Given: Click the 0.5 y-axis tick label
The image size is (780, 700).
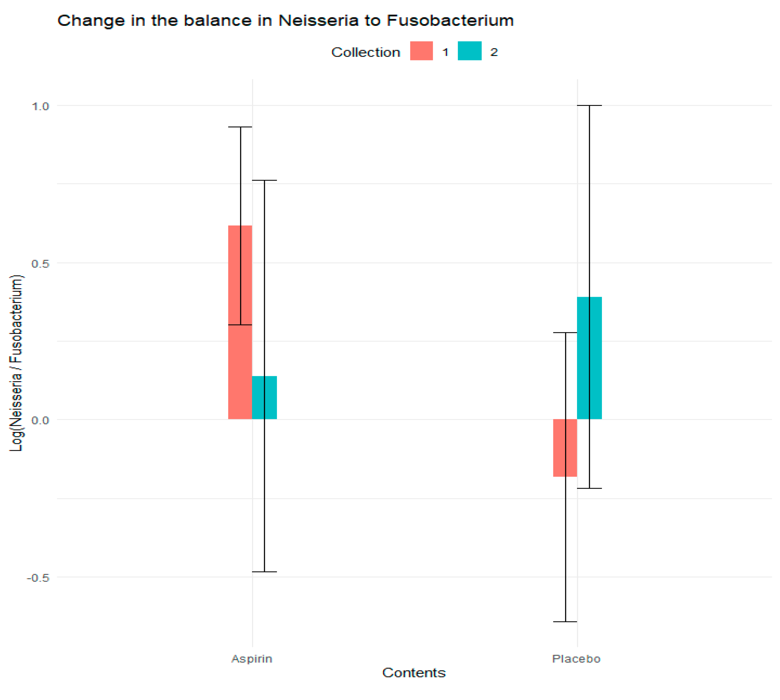Looking at the screenshot, I should (40, 263).
